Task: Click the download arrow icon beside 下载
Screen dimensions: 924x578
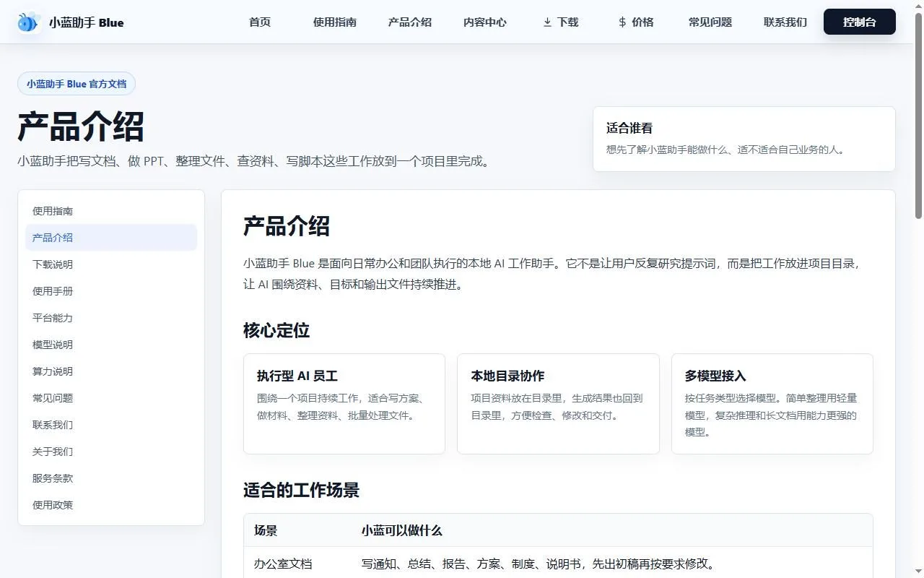Action: [547, 22]
